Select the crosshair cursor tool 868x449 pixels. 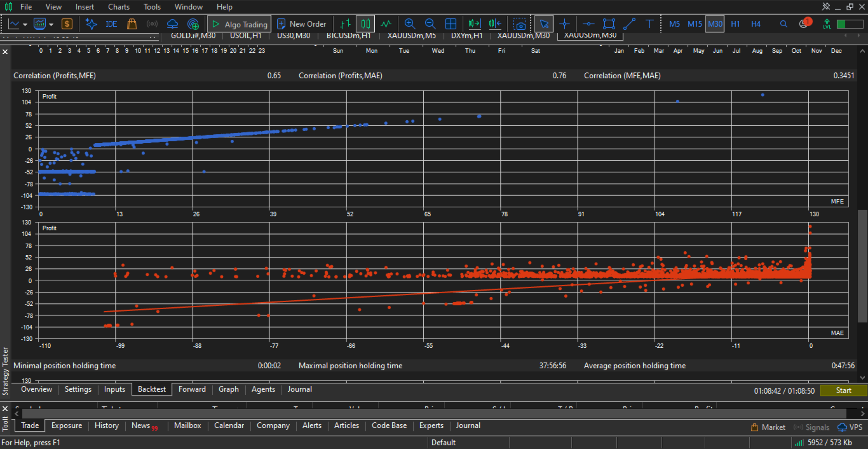(564, 24)
